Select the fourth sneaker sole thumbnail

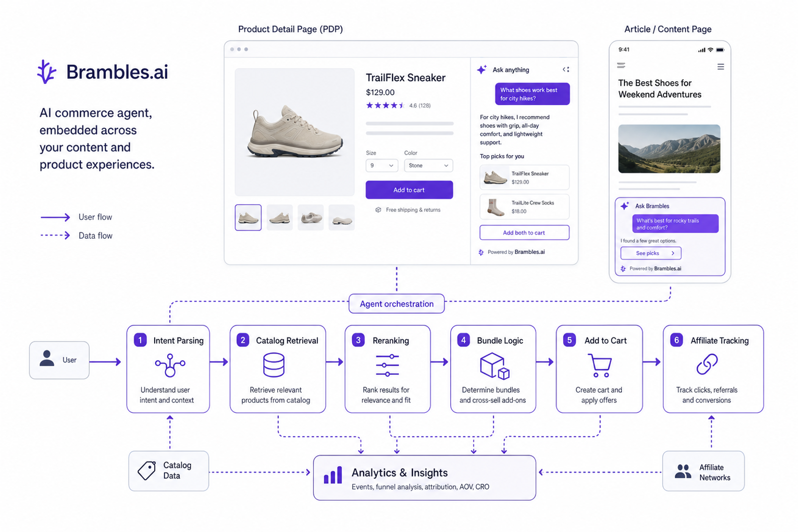pos(341,217)
